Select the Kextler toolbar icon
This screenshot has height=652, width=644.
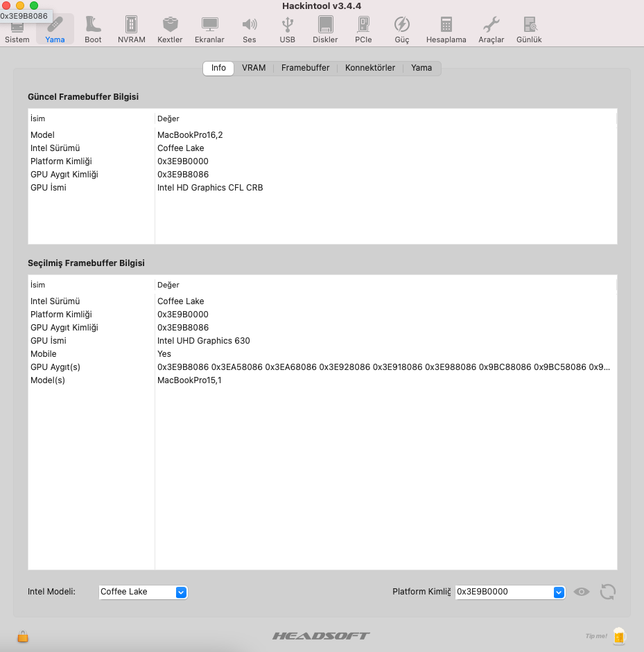[x=170, y=30]
